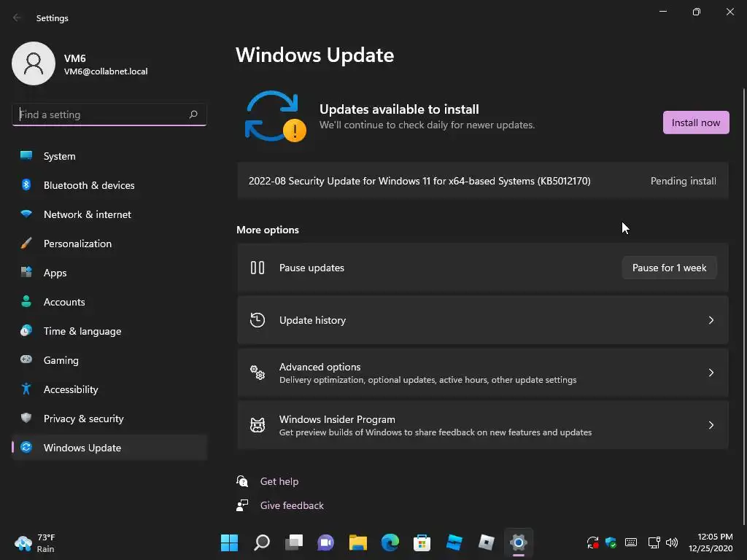Screen dimensions: 747x560
Task: Click the Windows Insider Program cat icon
Action: (258, 425)
